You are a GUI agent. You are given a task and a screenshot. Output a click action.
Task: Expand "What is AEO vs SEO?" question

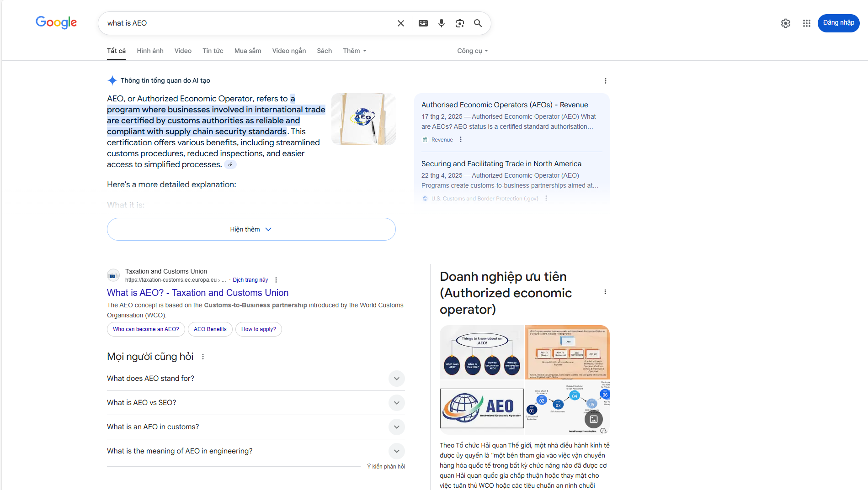pos(396,403)
